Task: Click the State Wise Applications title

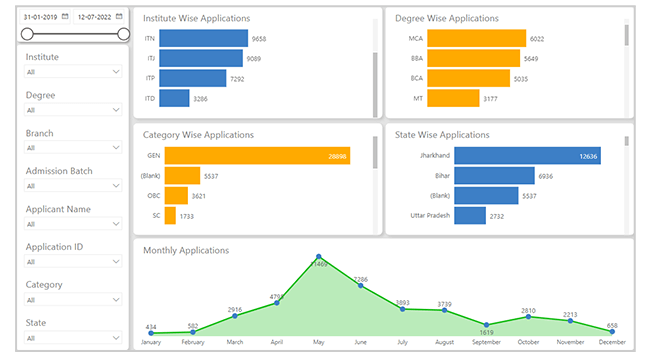Action: tap(442, 135)
